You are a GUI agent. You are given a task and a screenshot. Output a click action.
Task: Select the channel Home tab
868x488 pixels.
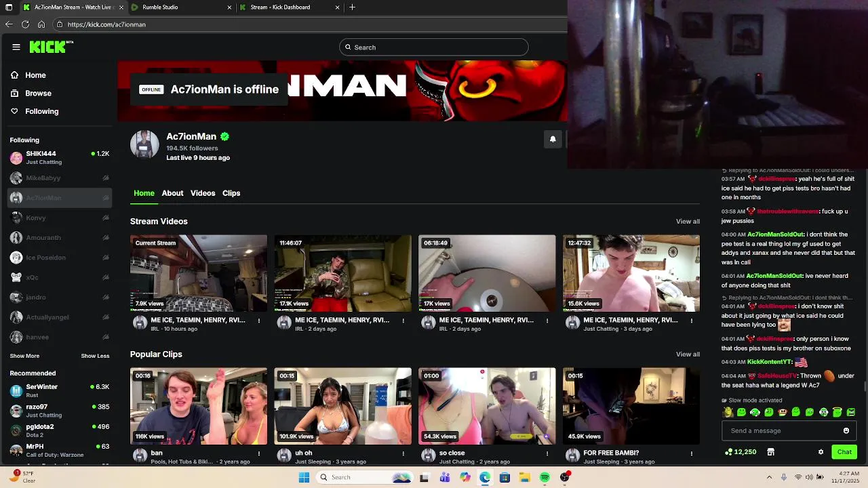(x=144, y=193)
